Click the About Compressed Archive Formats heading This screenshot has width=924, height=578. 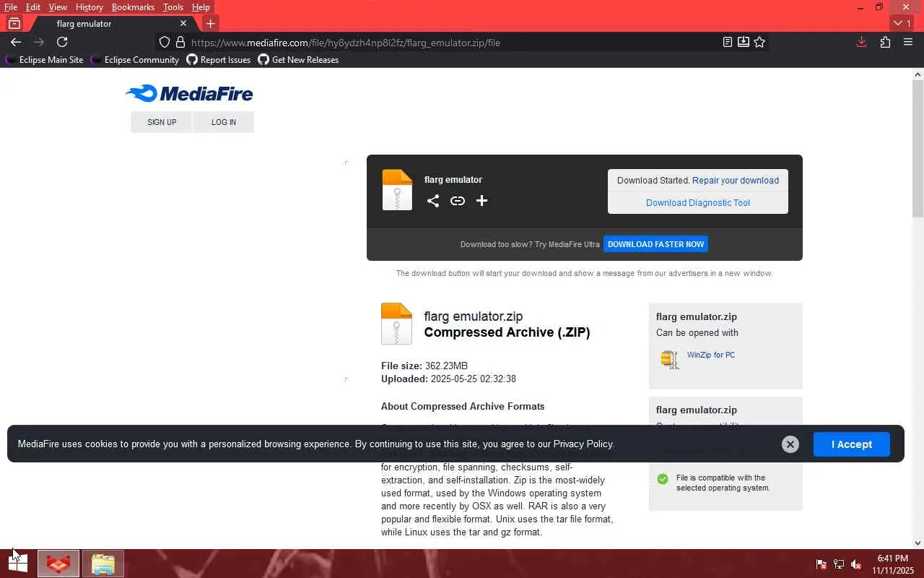click(463, 406)
